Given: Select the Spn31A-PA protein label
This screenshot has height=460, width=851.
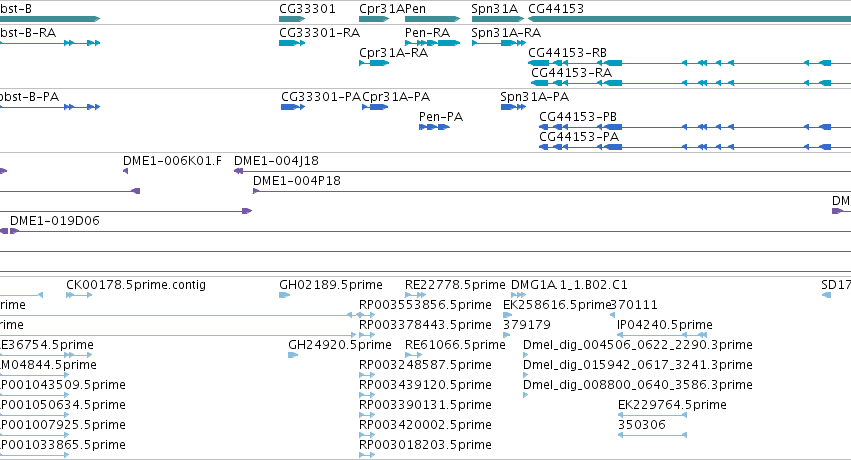Looking at the screenshot, I should pos(535,97).
